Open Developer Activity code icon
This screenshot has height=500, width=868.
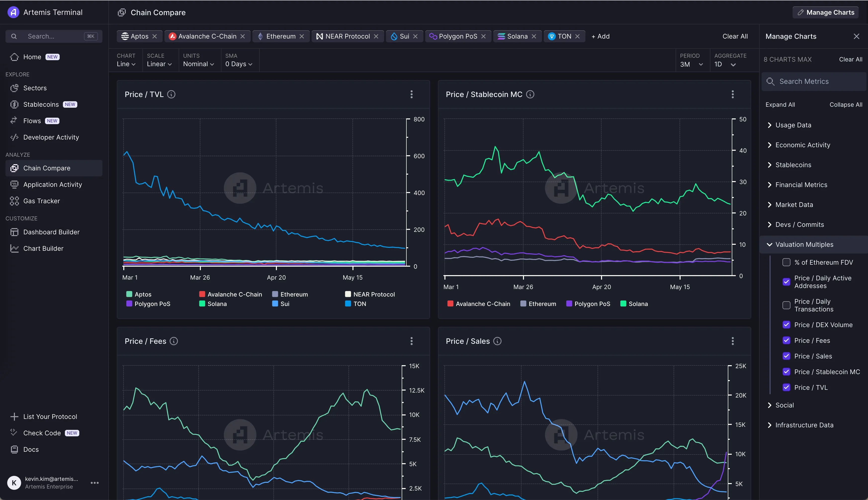(x=14, y=137)
